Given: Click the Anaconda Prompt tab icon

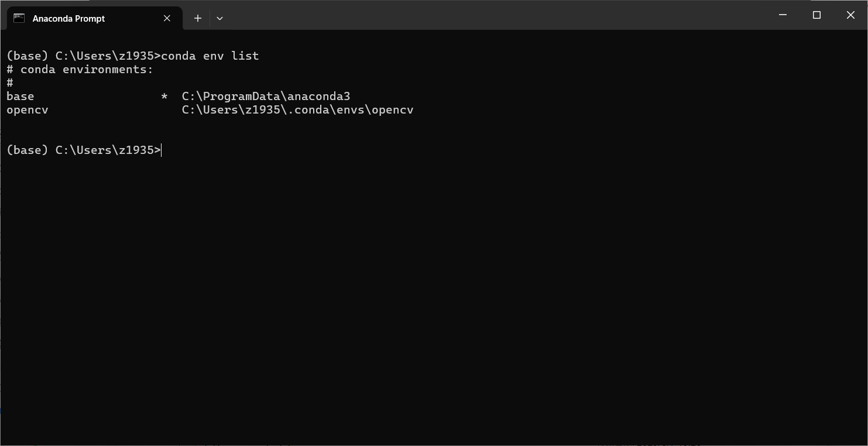Looking at the screenshot, I should 18,18.
